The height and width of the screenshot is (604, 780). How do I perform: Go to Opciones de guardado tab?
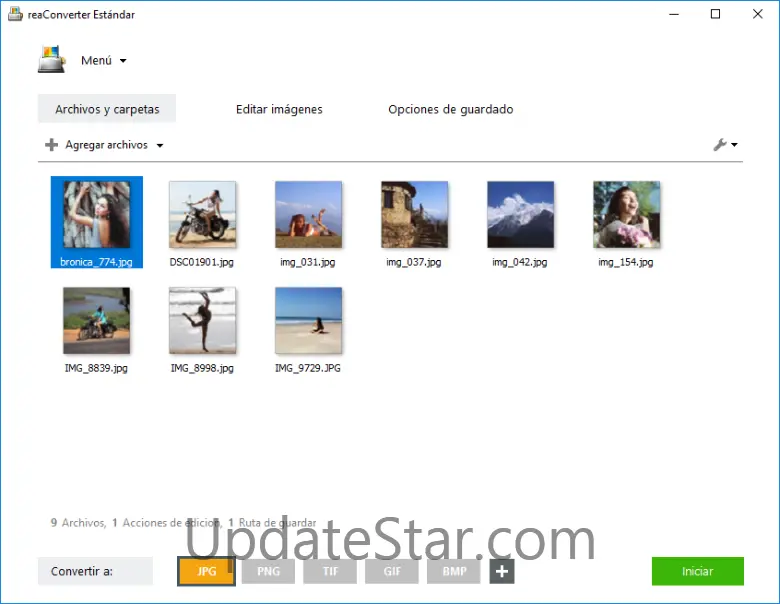click(451, 109)
